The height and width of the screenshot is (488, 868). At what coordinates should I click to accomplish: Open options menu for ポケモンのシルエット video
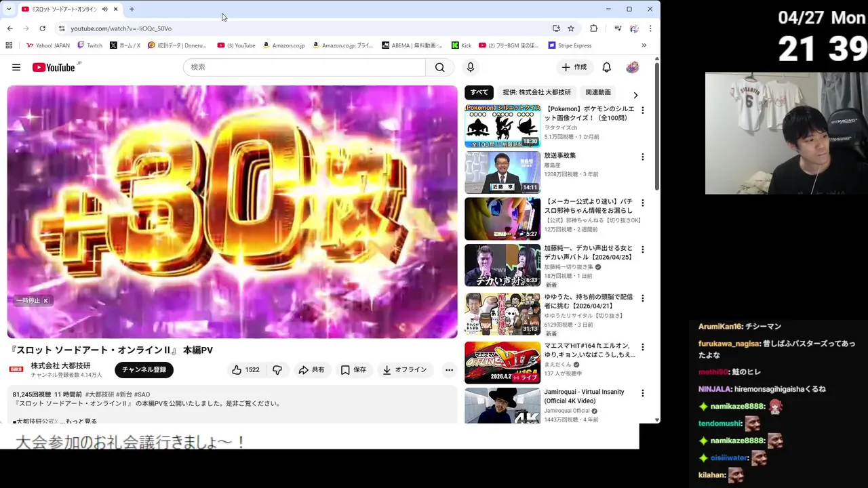pos(642,110)
